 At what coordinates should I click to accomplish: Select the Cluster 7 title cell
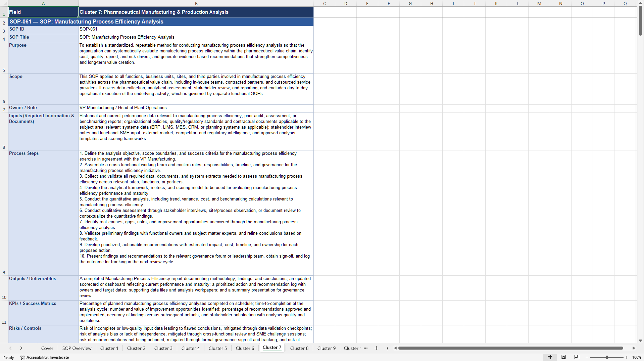point(196,12)
